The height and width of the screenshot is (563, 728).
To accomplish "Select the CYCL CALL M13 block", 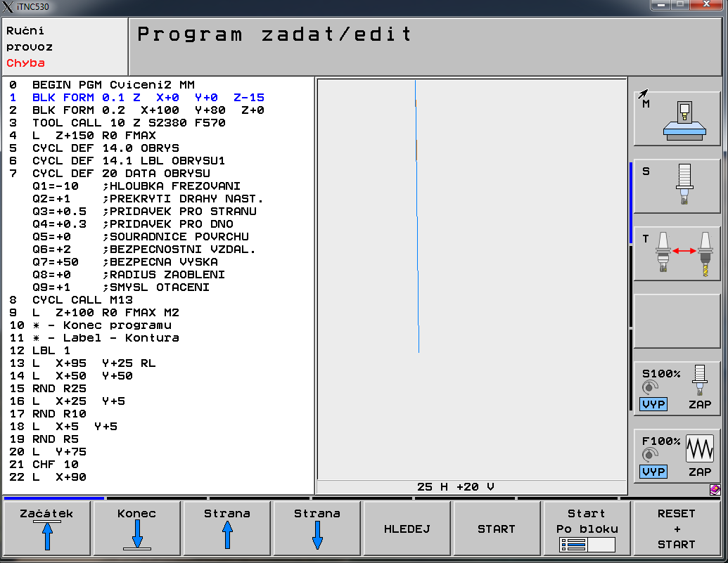I will (x=82, y=300).
